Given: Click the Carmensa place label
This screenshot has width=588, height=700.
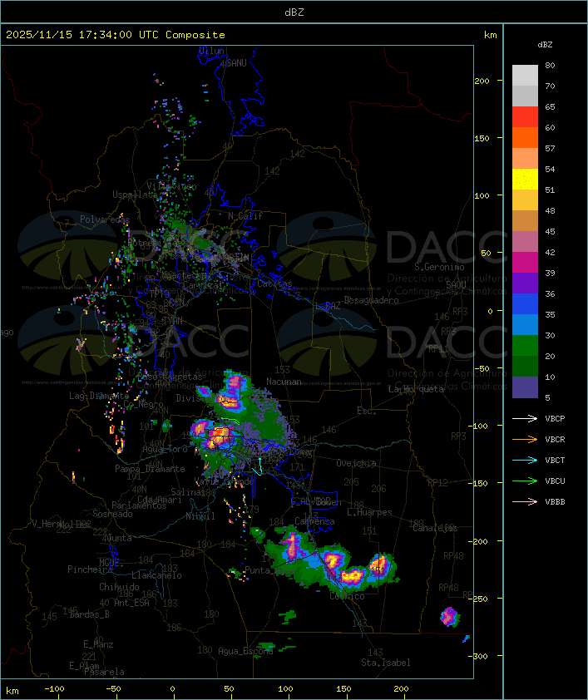Looking at the screenshot, I should click(x=314, y=521).
